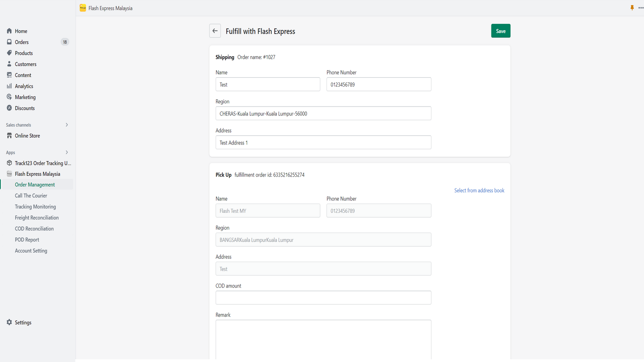Open Settings at sidebar bottom
The width and height of the screenshot is (644, 362).
[23, 323]
